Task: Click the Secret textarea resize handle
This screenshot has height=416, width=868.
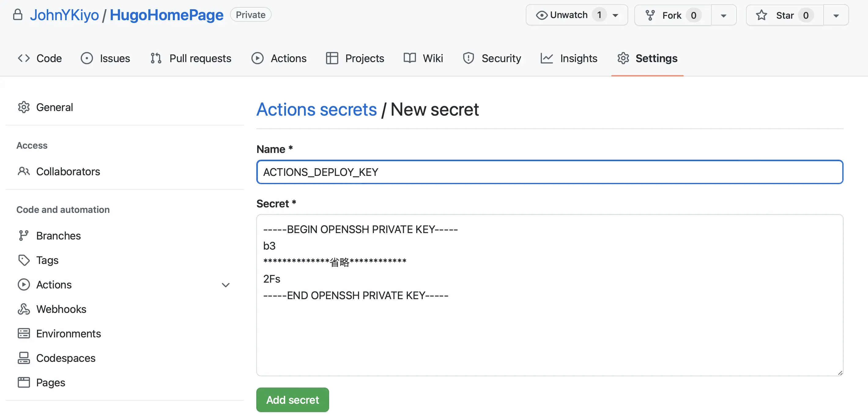Action: [x=840, y=373]
